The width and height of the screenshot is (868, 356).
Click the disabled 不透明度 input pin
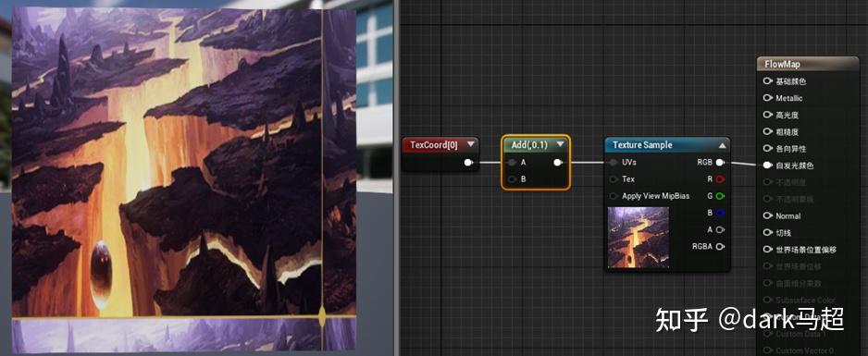[x=767, y=182]
